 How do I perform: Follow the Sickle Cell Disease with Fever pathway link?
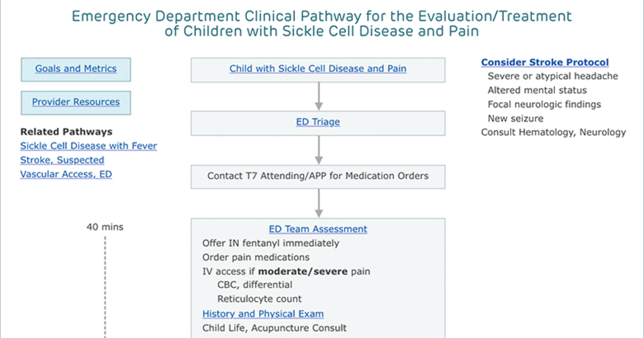click(89, 146)
